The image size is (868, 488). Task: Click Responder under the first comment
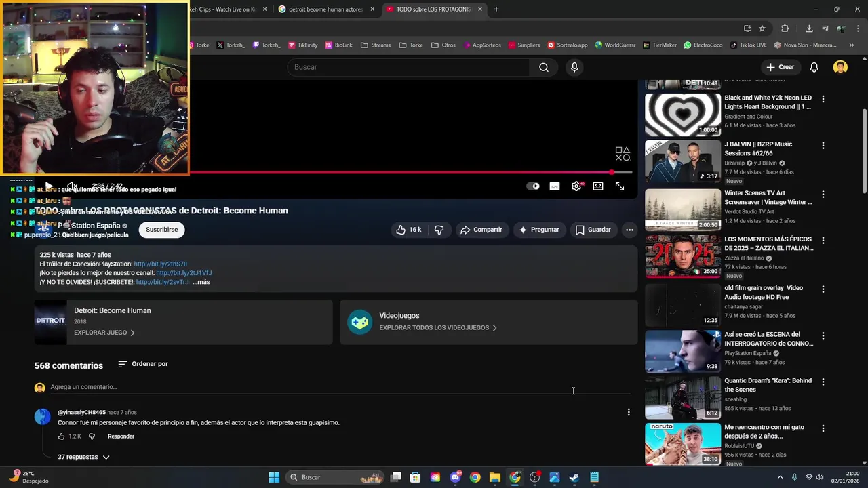tap(121, 436)
